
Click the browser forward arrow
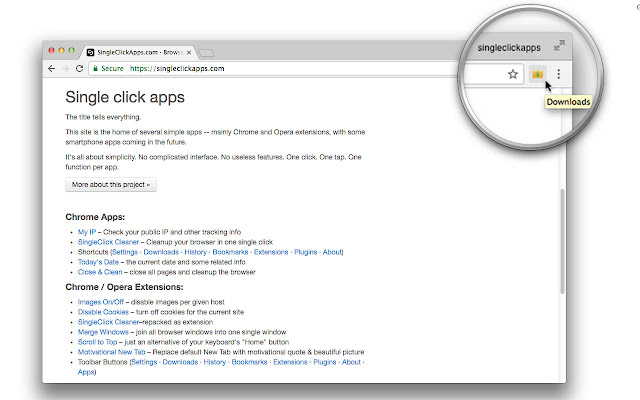pos(65,69)
